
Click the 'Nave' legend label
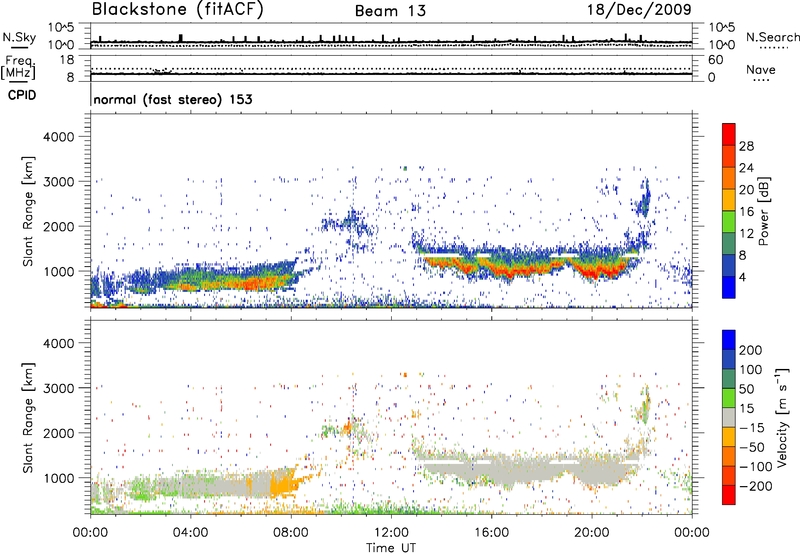point(761,69)
